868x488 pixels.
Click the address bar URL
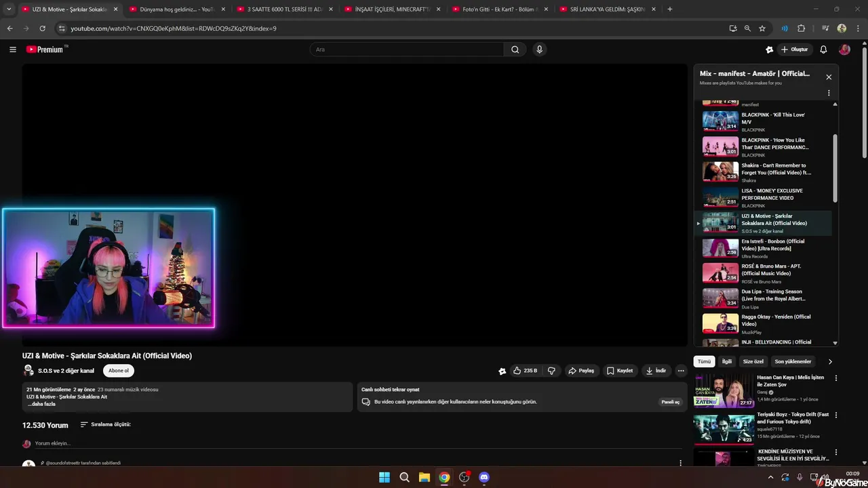click(174, 28)
